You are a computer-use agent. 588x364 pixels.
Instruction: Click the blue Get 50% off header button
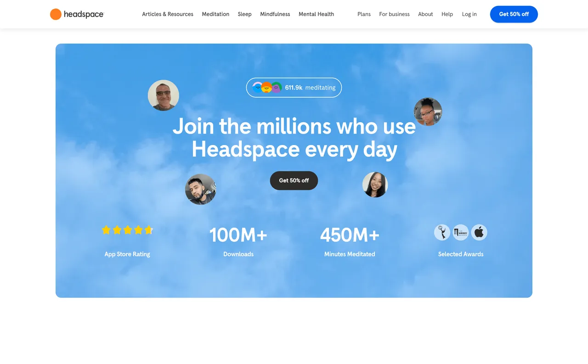pos(514,14)
